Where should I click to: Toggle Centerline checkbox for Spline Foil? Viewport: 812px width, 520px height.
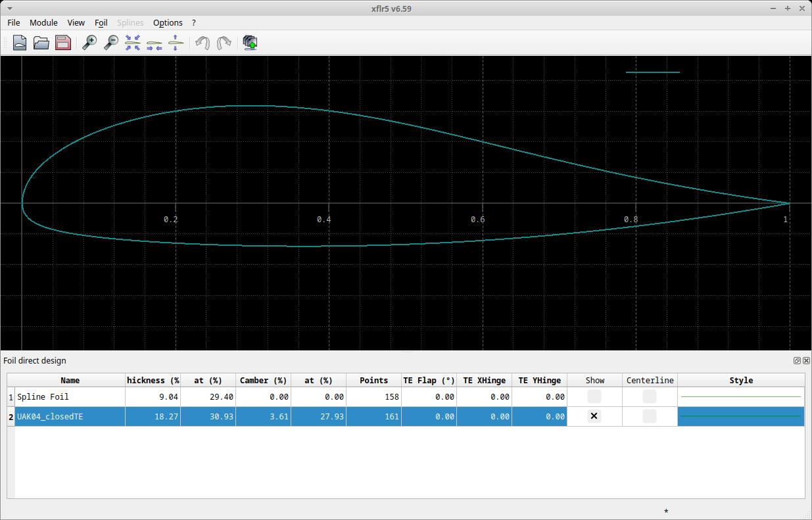pos(650,396)
